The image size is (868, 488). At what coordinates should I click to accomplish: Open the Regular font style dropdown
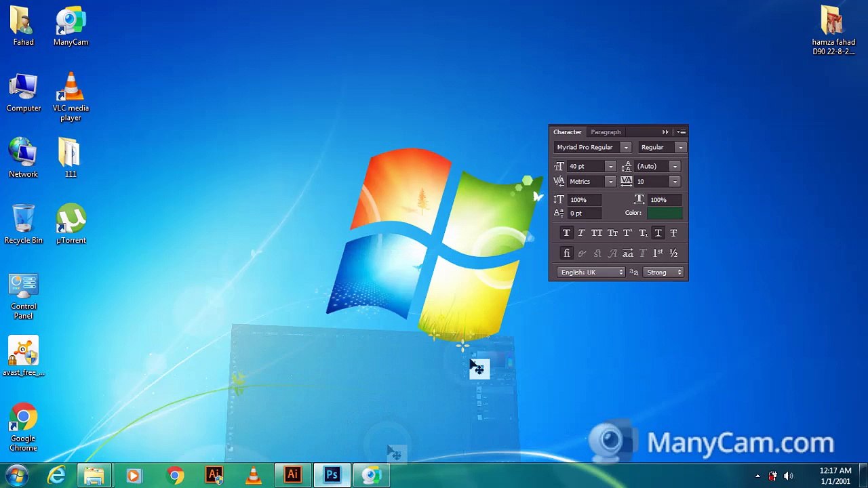click(x=680, y=148)
